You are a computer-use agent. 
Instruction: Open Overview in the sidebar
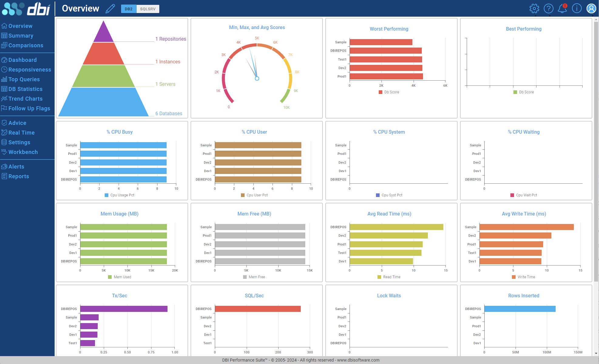point(20,26)
